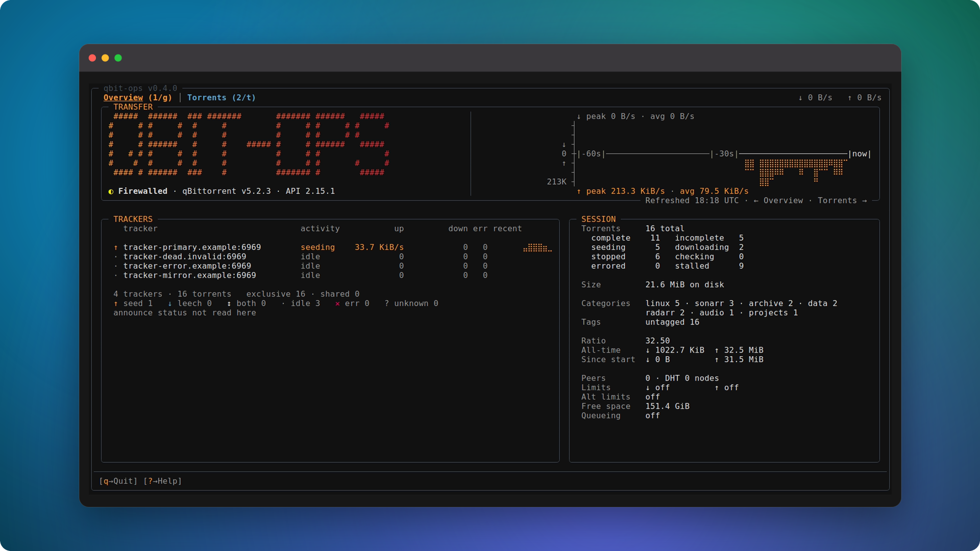Click the [q→Quit] shortcut in footer
The height and width of the screenshot is (551, 980).
pos(118,481)
